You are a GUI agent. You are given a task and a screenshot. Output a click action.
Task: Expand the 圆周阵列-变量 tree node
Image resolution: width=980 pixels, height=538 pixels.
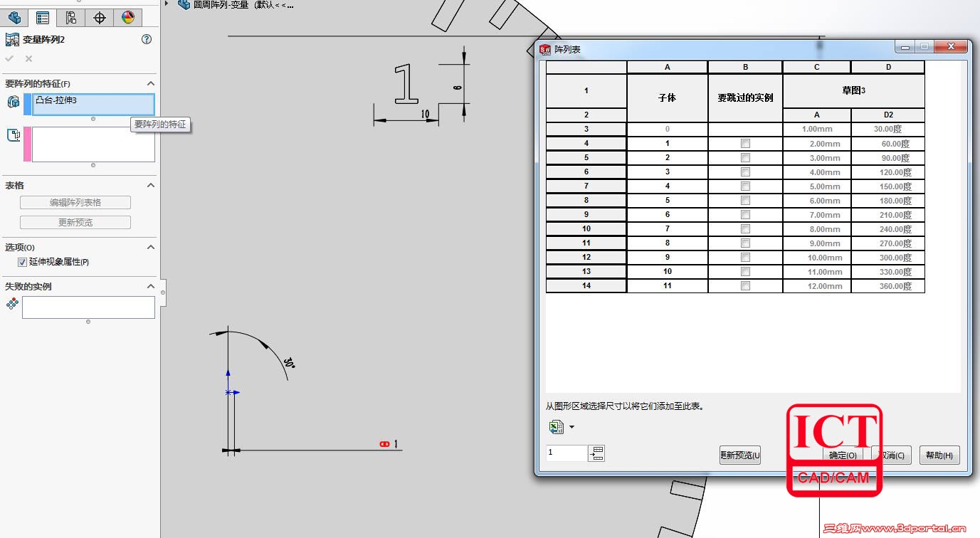coord(167,4)
